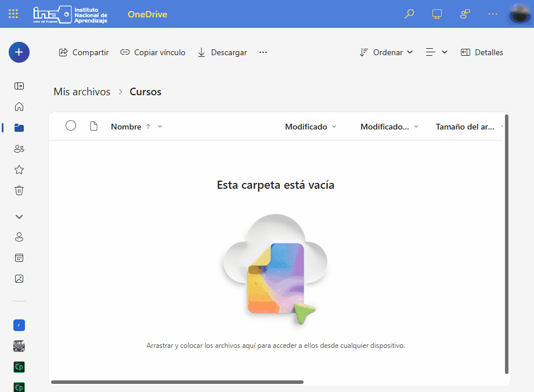534x392 pixels.
Task: Click the Descargar button
Action: click(x=222, y=52)
